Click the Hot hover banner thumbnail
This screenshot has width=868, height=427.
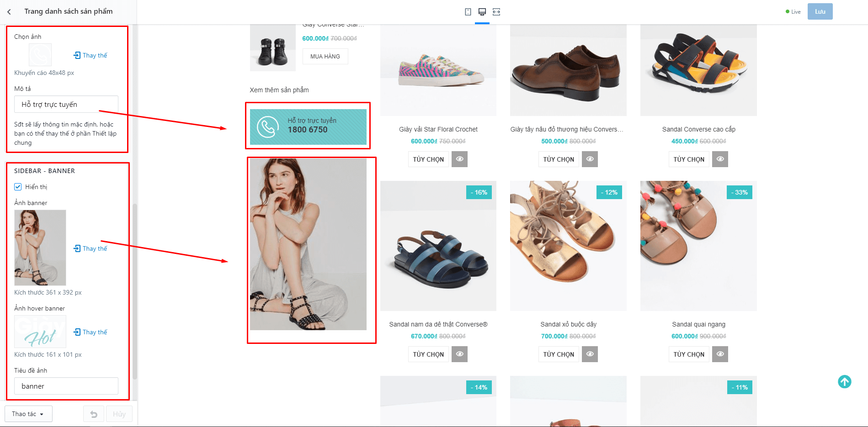pos(40,332)
